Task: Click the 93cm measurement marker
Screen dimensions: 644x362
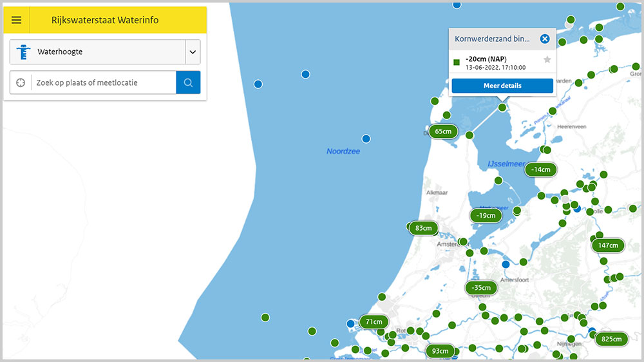Action: click(440, 351)
